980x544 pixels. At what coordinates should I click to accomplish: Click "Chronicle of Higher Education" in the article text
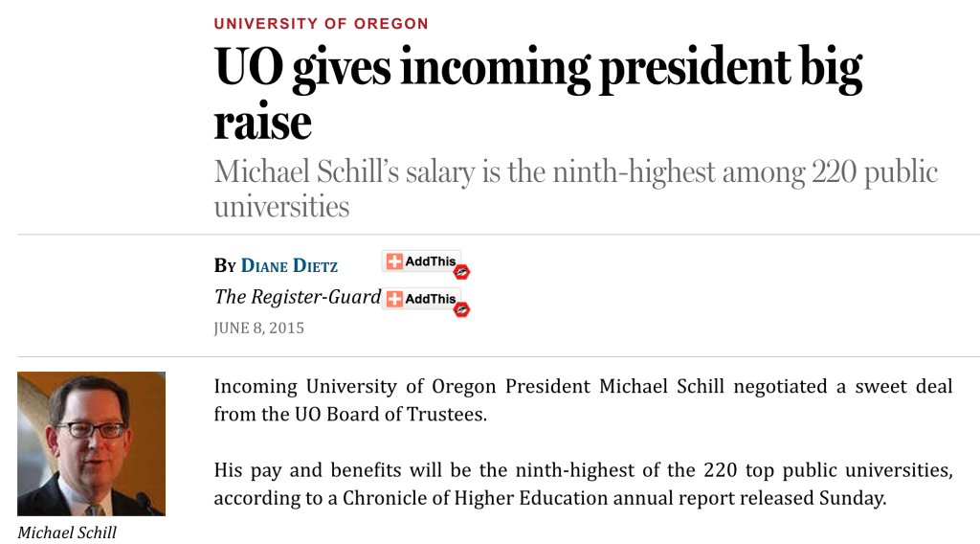click(475, 498)
